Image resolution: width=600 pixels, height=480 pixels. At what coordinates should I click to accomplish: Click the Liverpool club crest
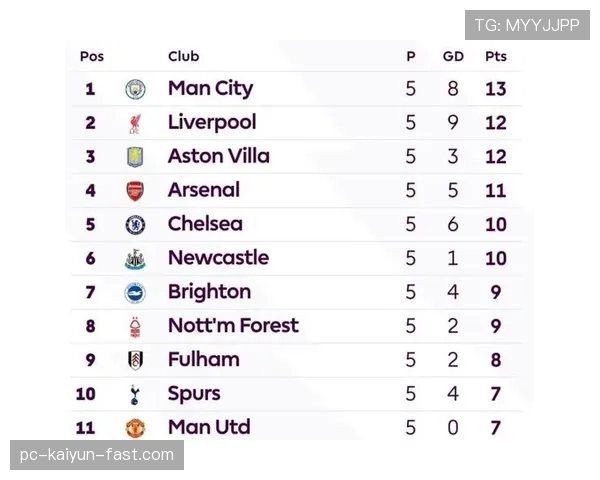pyautogui.click(x=135, y=123)
